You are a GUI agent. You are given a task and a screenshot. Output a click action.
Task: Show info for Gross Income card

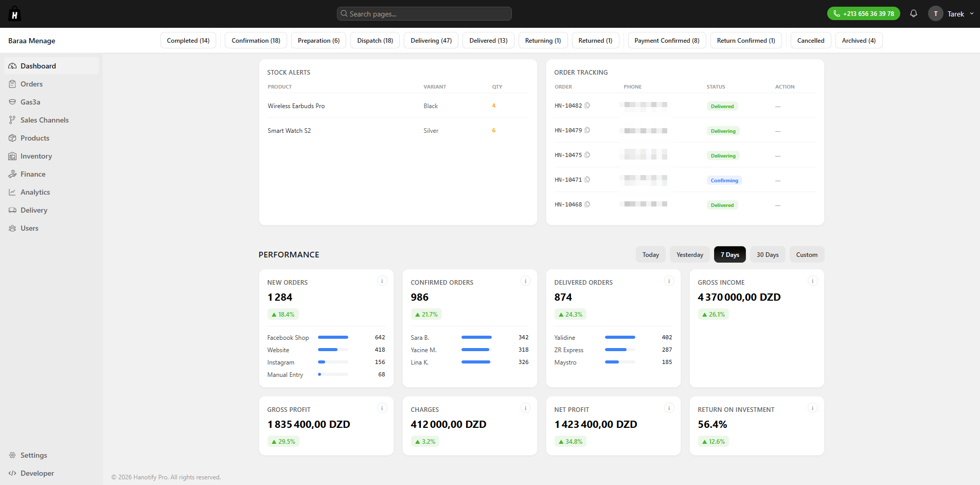pyautogui.click(x=812, y=281)
